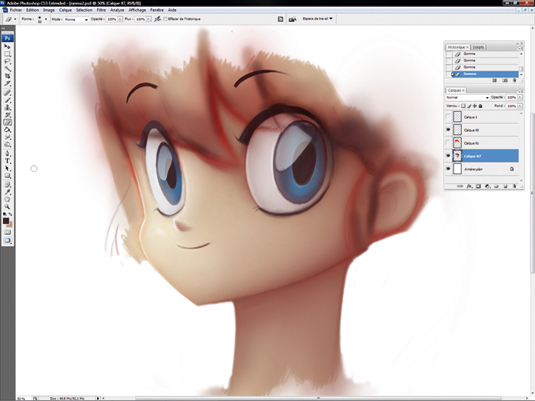This screenshot has width=535, height=401.
Task: Lock all with the padlock icon
Action: (x=480, y=106)
